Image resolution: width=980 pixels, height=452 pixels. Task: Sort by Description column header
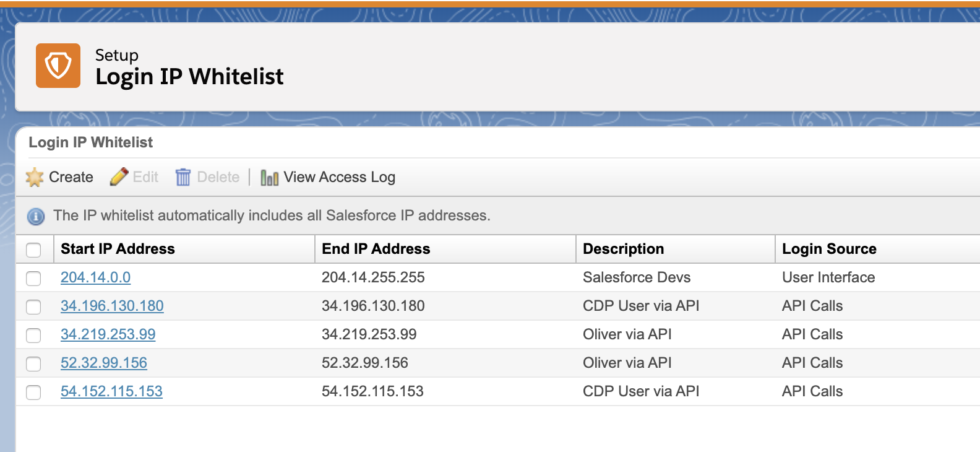point(623,249)
